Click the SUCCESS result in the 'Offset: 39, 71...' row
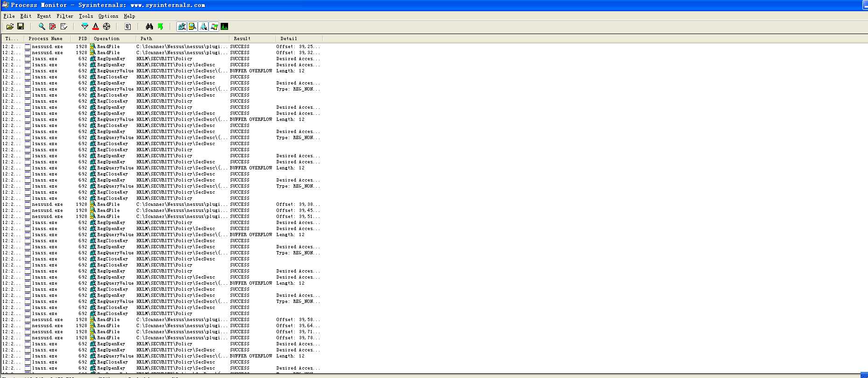 (240, 332)
